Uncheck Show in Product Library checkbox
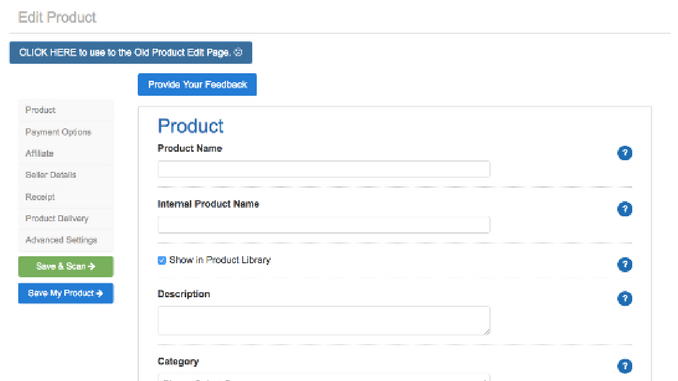678x381 pixels. pyautogui.click(x=162, y=260)
